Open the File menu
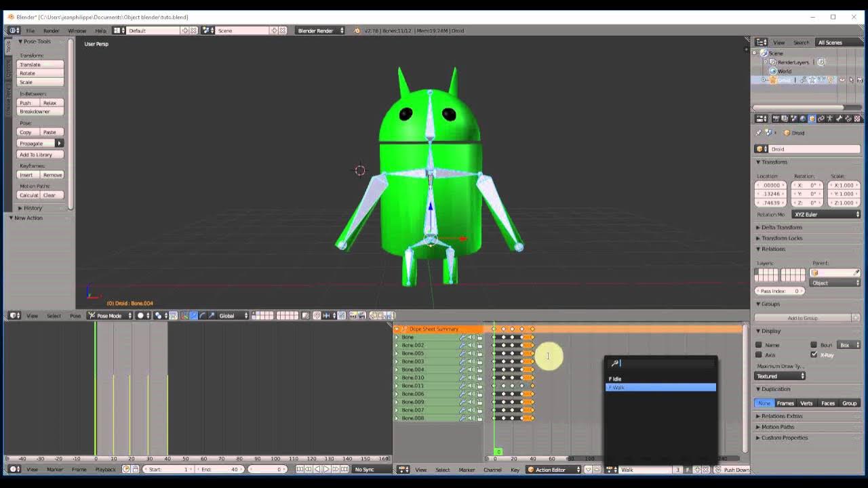Image resolution: width=868 pixels, height=488 pixels. (x=31, y=30)
